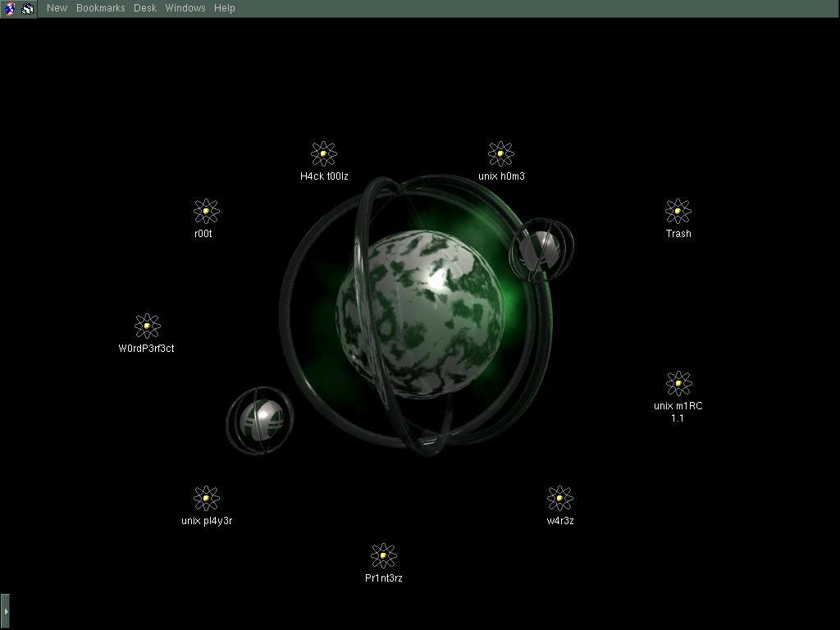Expand the Windows menu

[185, 8]
